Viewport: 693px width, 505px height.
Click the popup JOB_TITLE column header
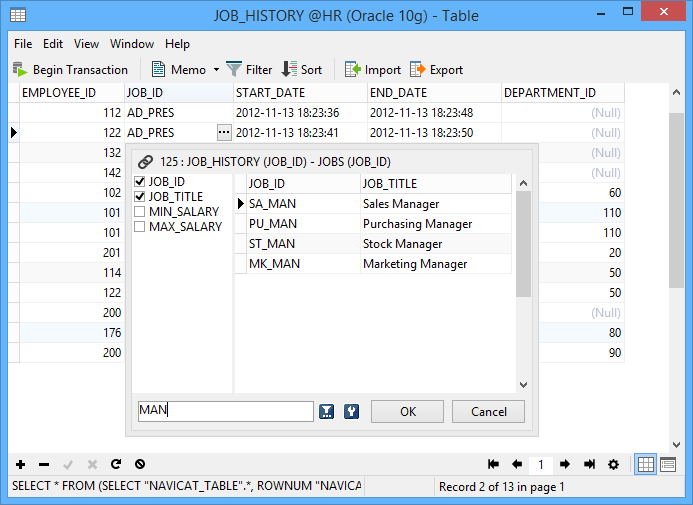[436, 183]
